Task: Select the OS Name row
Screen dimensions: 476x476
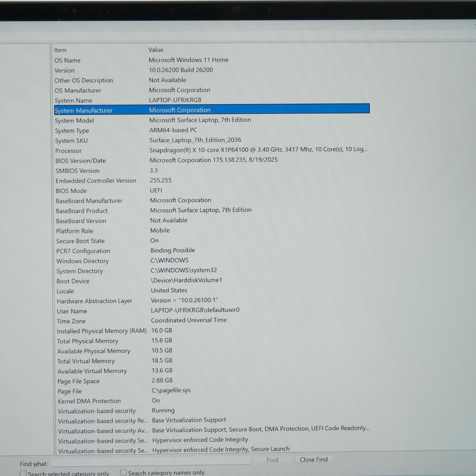Action: 212,60
